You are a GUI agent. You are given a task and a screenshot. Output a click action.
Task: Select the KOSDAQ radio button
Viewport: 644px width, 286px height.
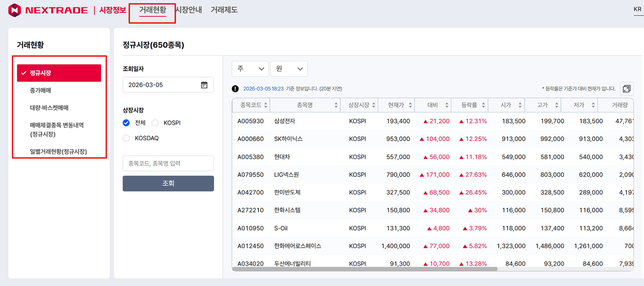(x=126, y=138)
